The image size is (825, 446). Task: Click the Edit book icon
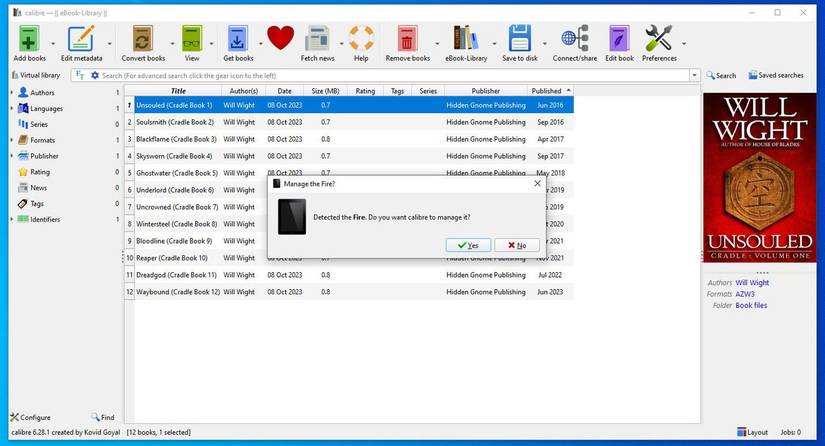619,39
